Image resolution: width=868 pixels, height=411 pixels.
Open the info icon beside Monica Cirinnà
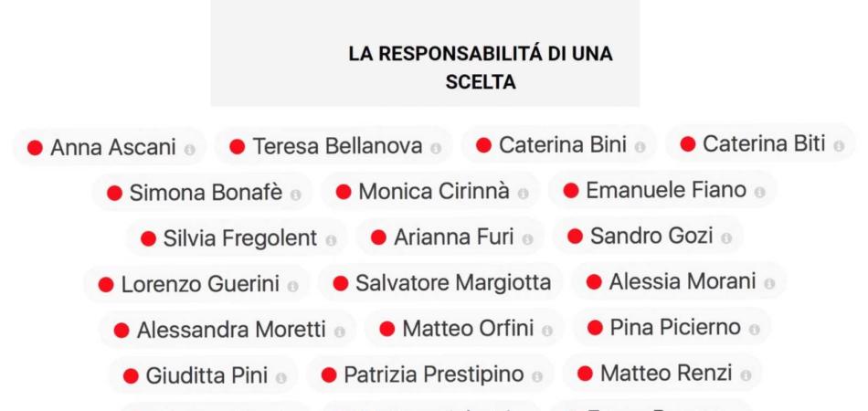pyautogui.click(x=524, y=193)
